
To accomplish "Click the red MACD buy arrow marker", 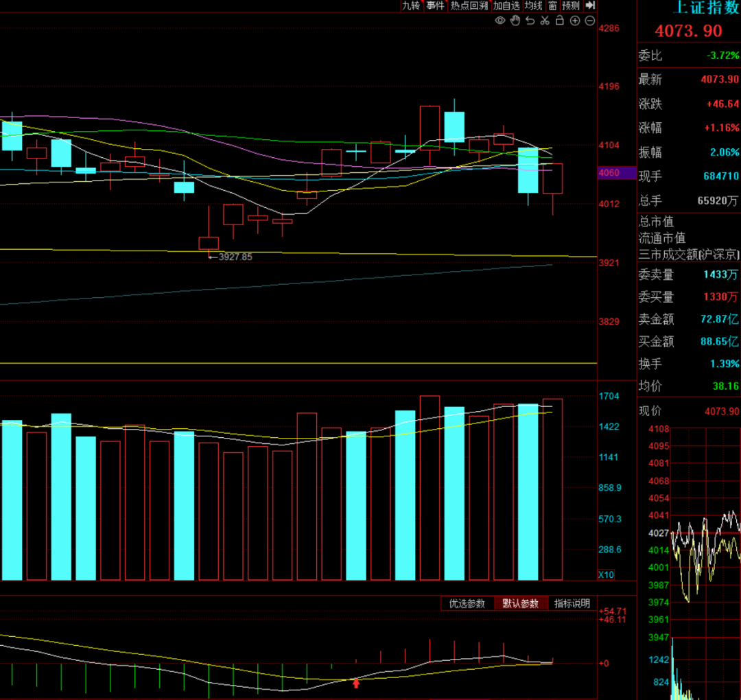I will pyautogui.click(x=356, y=683).
